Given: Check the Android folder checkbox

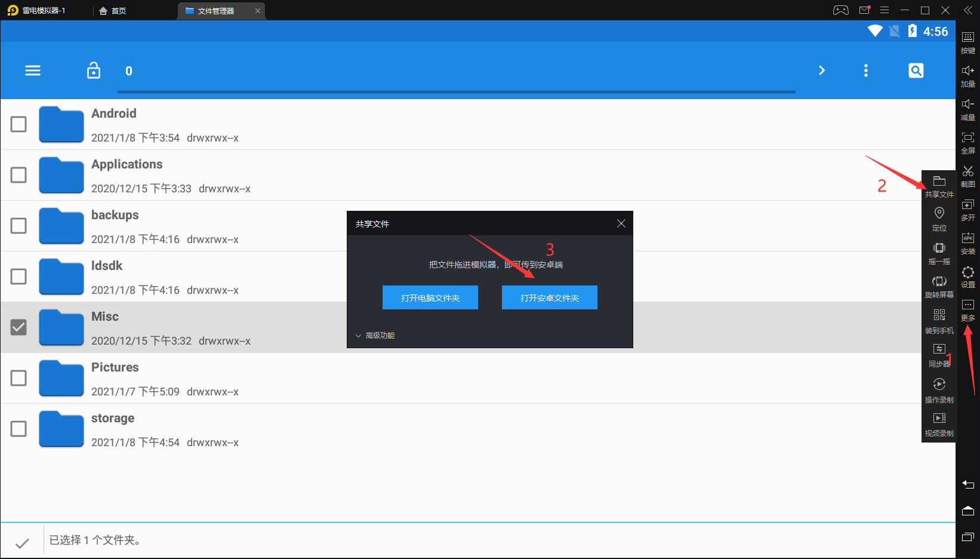Looking at the screenshot, I should [19, 124].
